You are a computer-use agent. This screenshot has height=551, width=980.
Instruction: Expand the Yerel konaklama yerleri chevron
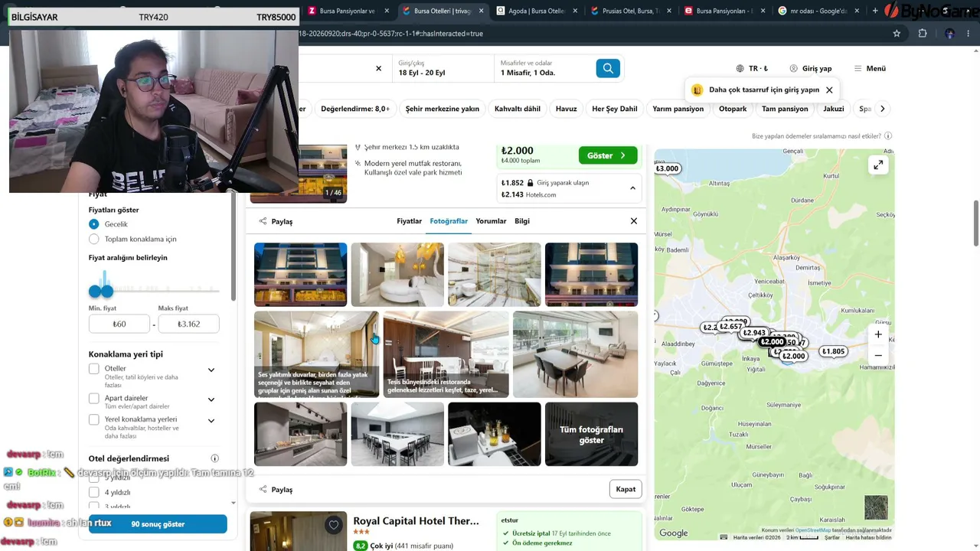coord(211,421)
